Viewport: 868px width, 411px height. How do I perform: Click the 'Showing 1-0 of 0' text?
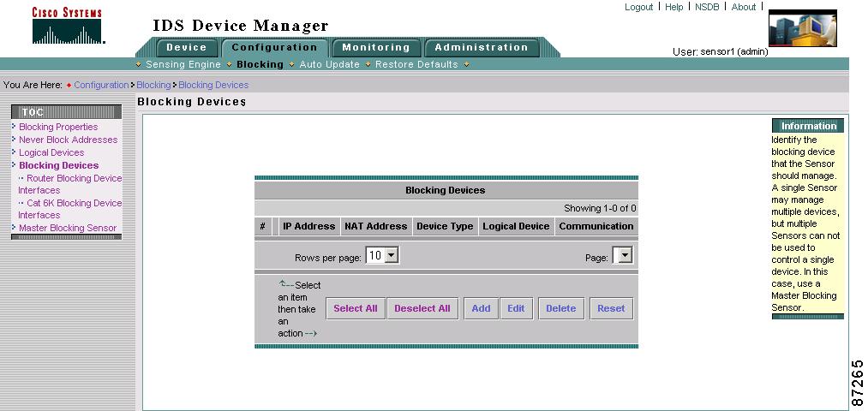[600, 209]
